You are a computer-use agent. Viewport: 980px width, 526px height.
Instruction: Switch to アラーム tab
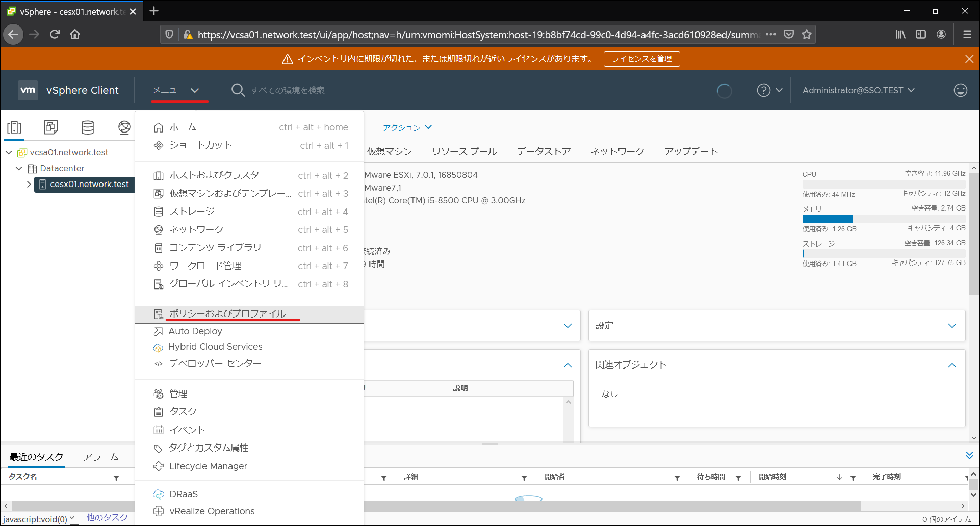coord(101,457)
